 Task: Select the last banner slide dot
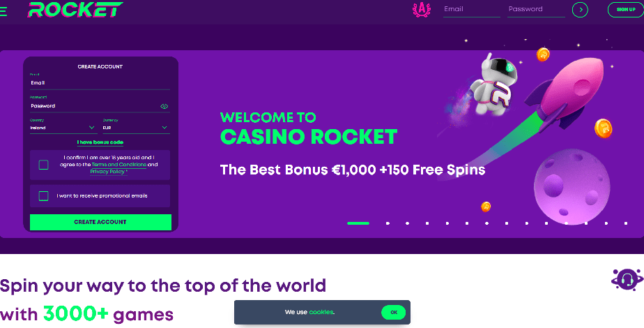[626, 223]
